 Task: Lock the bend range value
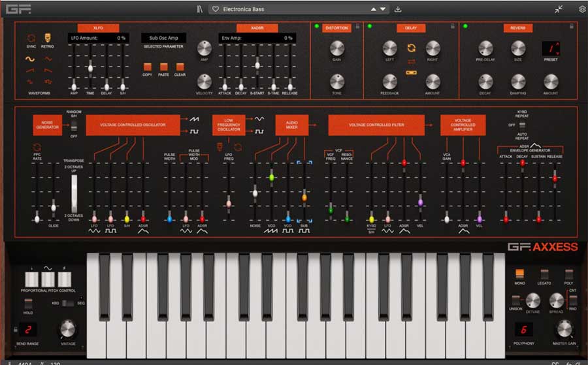tap(16, 330)
